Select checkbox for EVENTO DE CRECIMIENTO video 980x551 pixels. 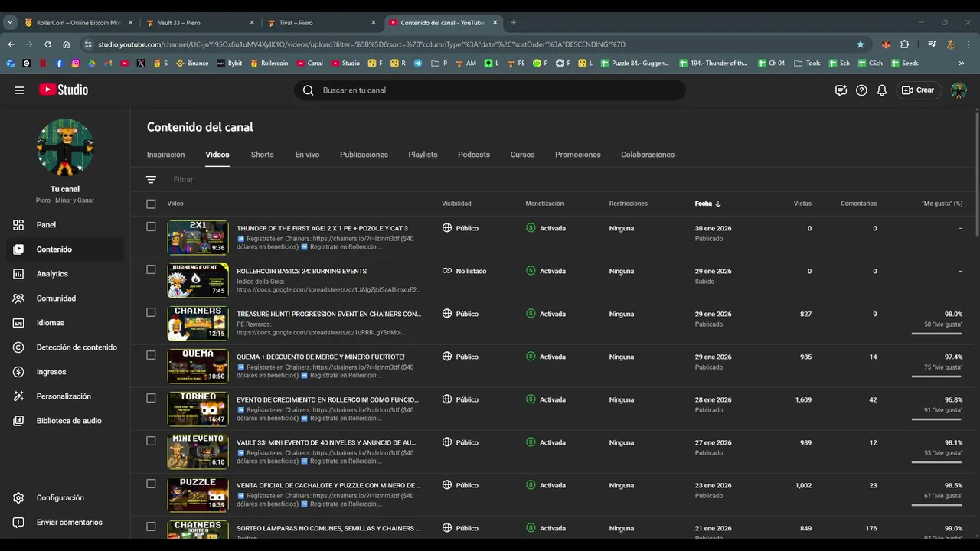pyautogui.click(x=151, y=398)
